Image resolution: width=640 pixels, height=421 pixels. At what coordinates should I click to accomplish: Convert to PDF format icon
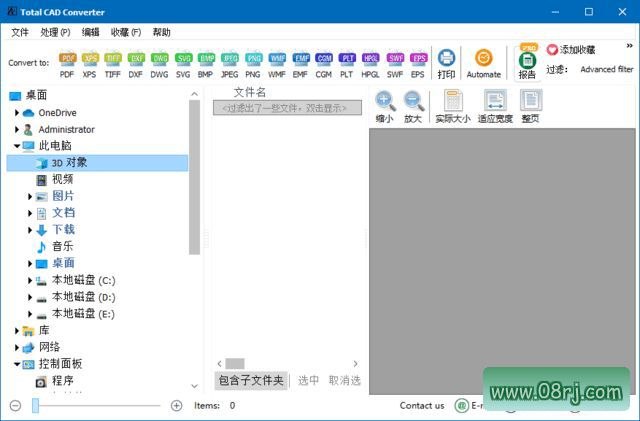tap(67, 65)
